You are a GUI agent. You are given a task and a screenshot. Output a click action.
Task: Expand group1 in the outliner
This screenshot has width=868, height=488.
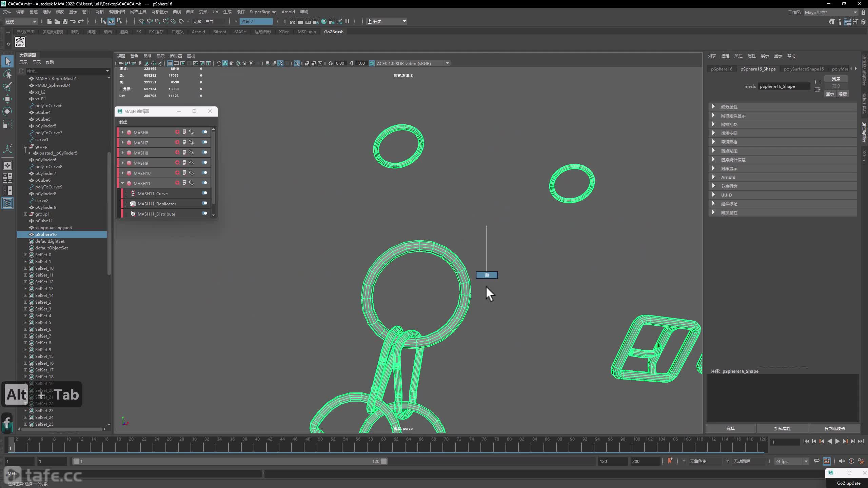(25, 214)
